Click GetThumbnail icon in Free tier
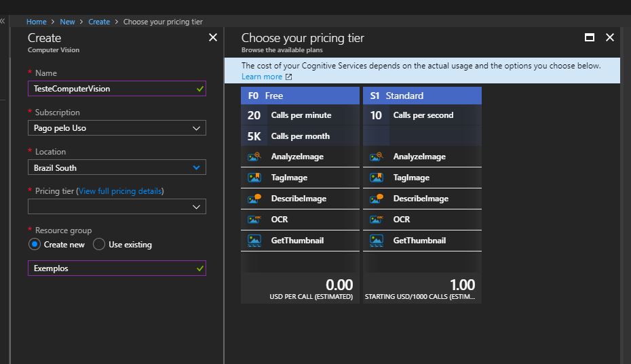This screenshot has height=364, width=631. tap(254, 241)
